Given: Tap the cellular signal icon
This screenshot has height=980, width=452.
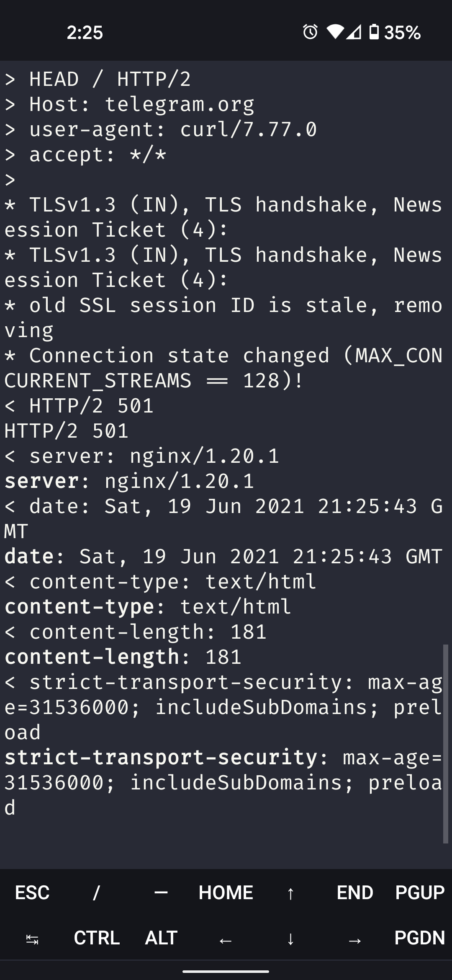Looking at the screenshot, I should click(354, 32).
